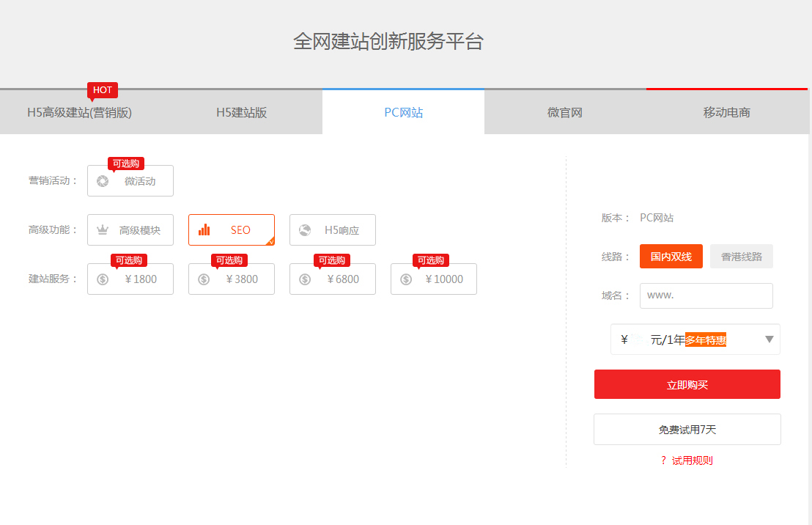Switch to the 微官网 tab
This screenshot has height=525, width=812.
(564, 112)
